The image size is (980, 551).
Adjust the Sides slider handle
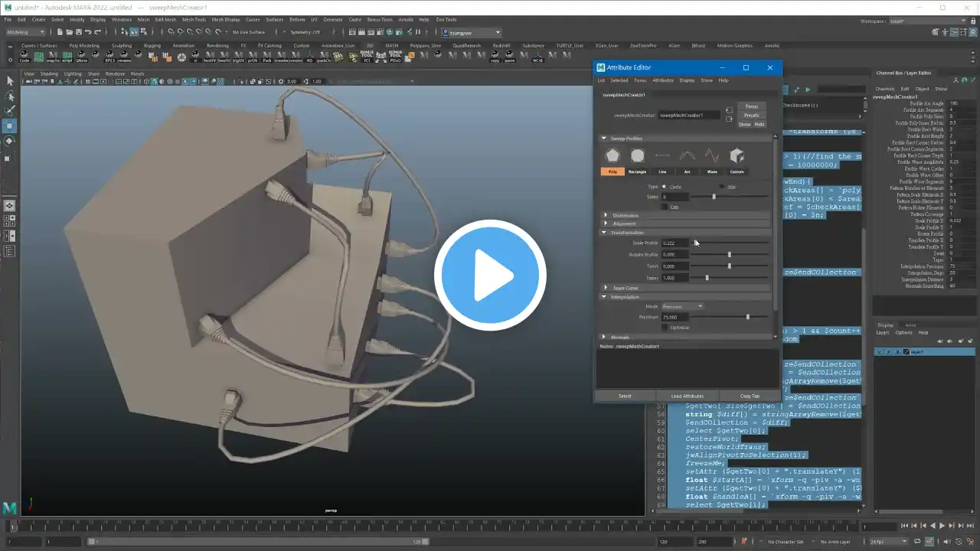[x=714, y=197]
